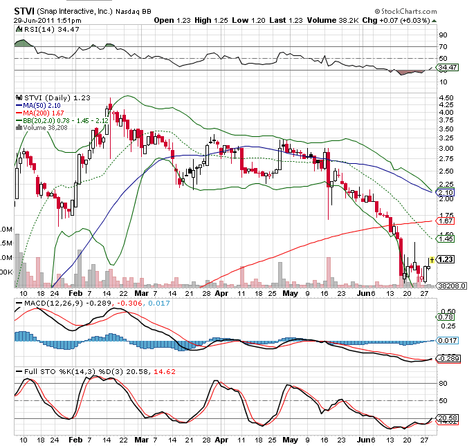Click the 34.47 RSI value label
476x448 pixels.
449,68
